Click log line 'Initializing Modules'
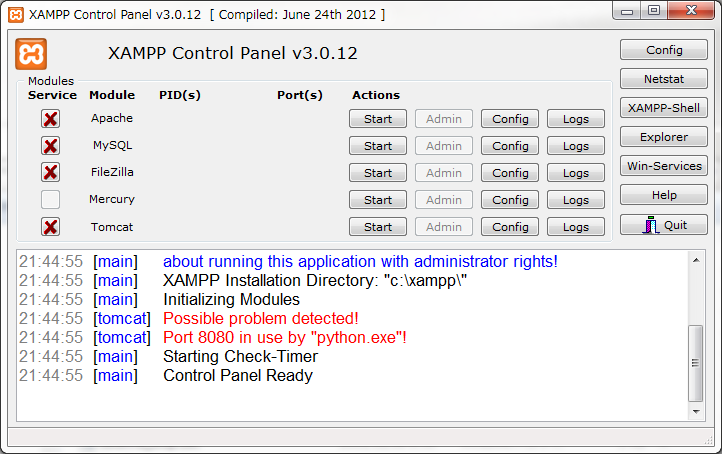The width and height of the screenshot is (722, 454). (x=232, y=299)
